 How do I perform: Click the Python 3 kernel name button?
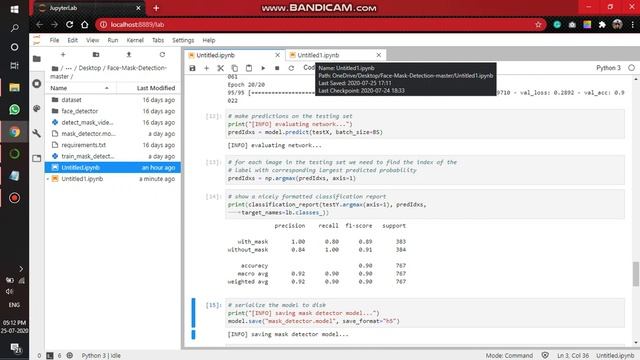coord(608,68)
